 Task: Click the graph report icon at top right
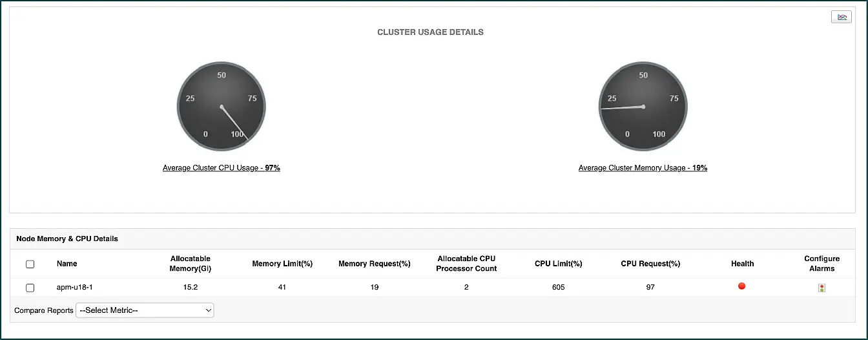(x=841, y=17)
